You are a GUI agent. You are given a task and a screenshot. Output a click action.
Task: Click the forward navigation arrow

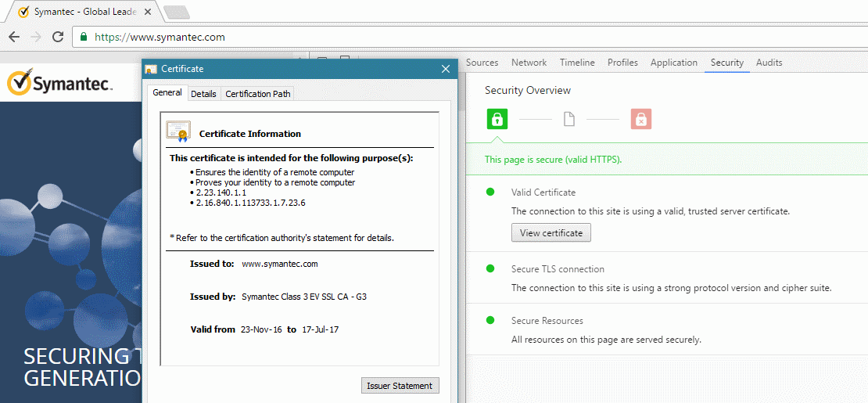point(35,37)
